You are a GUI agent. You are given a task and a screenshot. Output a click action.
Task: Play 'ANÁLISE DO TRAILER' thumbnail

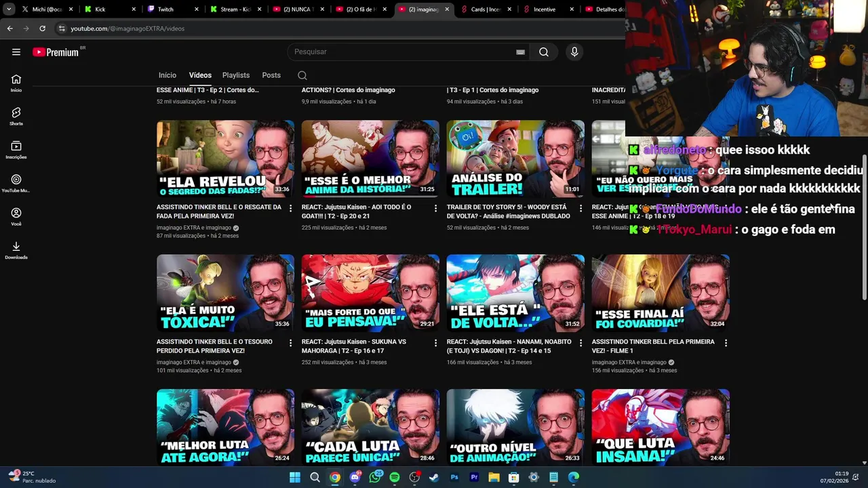click(x=515, y=159)
